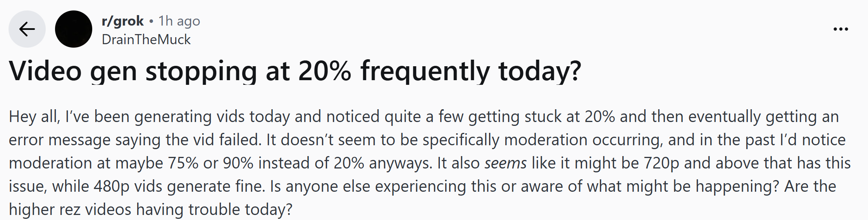Click the bullet separator after r/grok
The image size is (868, 220).
click(x=151, y=21)
